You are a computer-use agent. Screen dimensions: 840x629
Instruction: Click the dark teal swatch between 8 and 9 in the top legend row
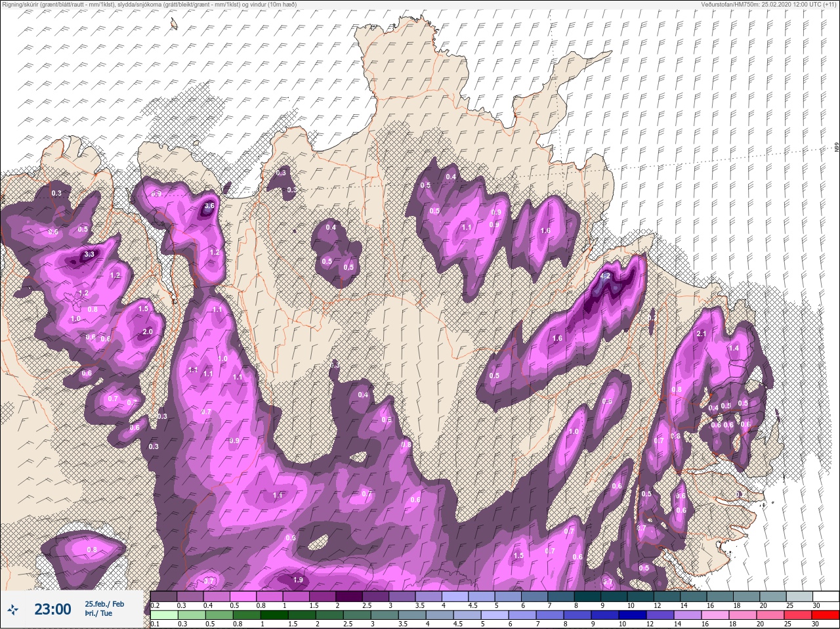point(589,596)
